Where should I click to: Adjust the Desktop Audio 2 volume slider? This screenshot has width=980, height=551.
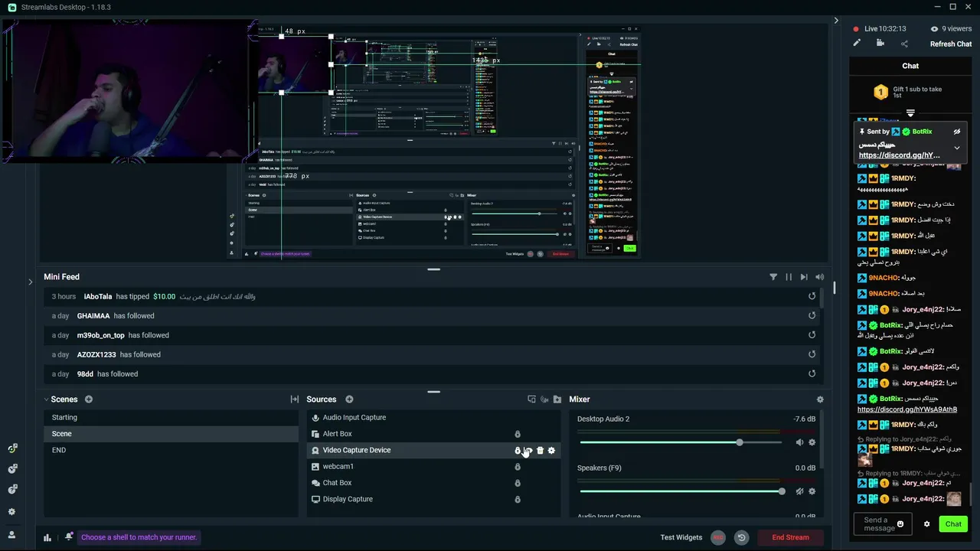point(681,442)
